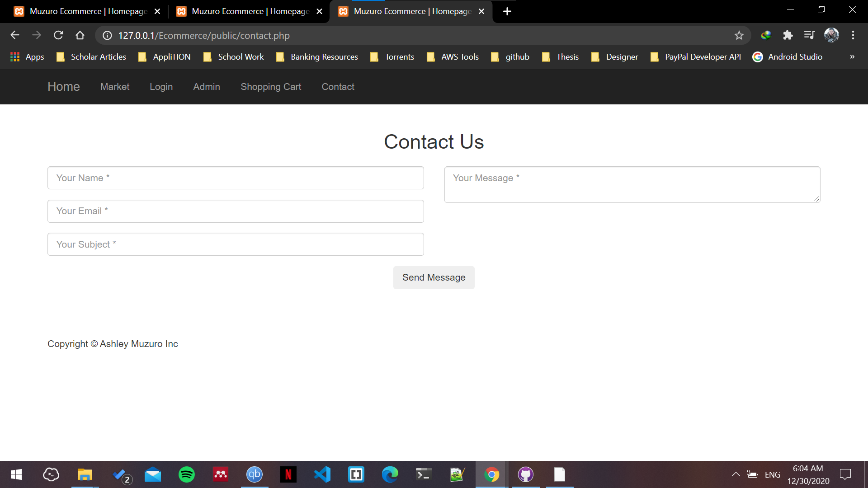
Task: Open the media control playlist icon
Action: click(809, 35)
